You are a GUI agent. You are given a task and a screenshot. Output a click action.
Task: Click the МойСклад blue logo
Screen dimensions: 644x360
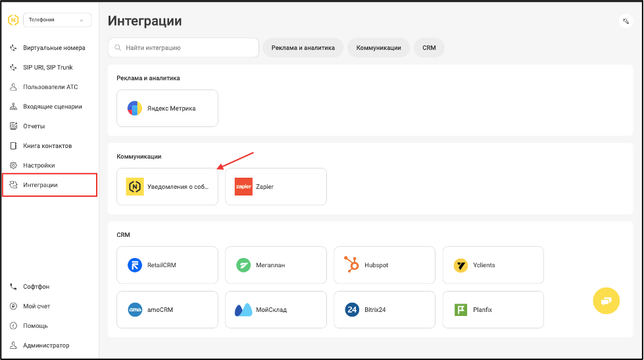point(243,310)
